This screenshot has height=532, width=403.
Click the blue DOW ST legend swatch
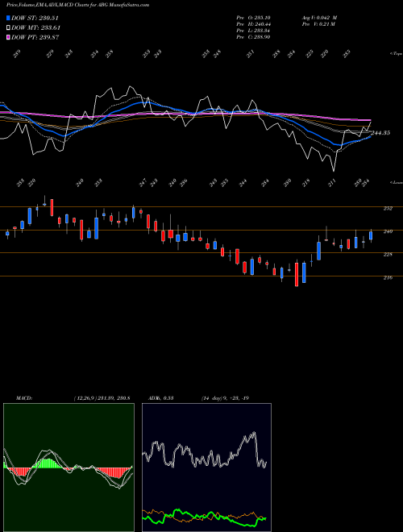[x=9, y=18]
